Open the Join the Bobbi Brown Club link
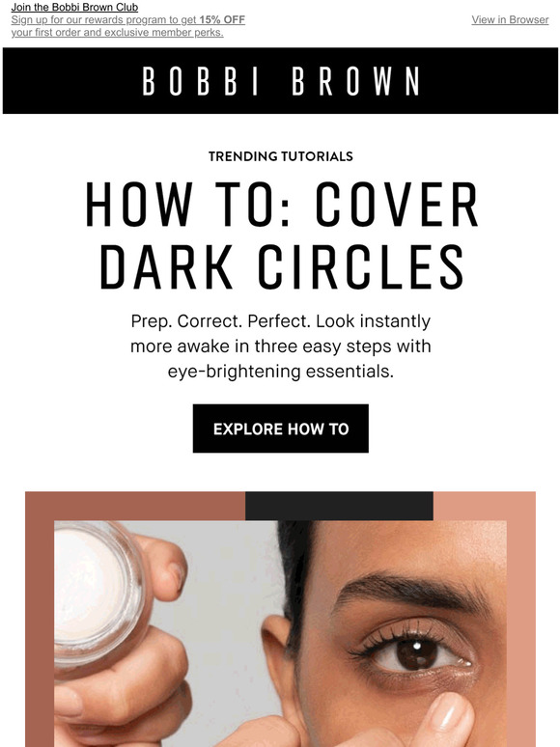Image resolution: width=560 pixels, height=747 pixels. point(74,7)
